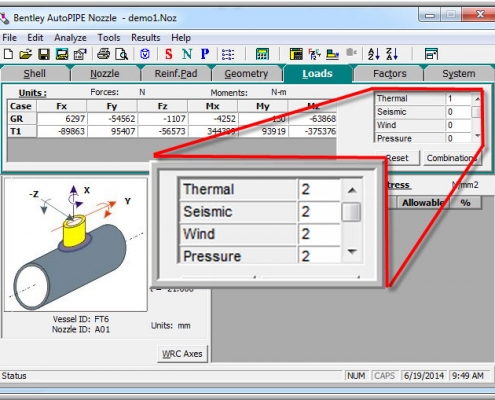
Task: Click the nozzle on cylinder diagram
Action: coord(76,245)
